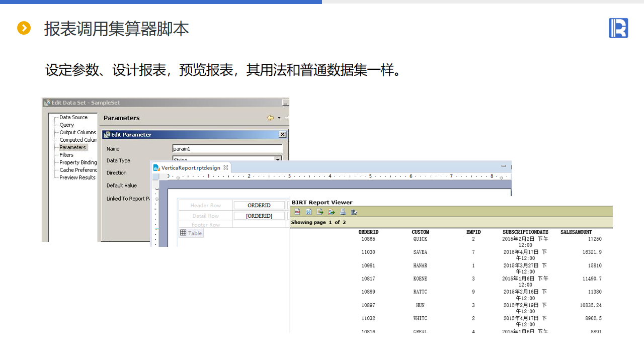Click the [ORDERID] detail row cell
644x362 pixels.
coord(259,216)
